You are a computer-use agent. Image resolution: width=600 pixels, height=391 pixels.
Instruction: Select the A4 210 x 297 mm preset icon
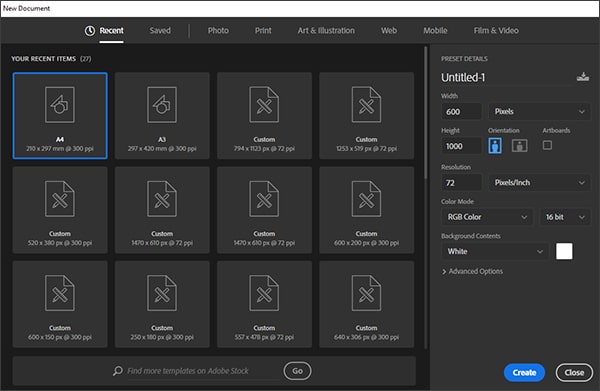click(60, 105)
